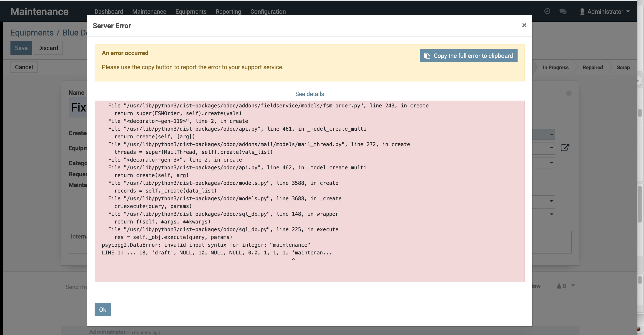Screen dimensions: 644x335
Task: Copy the full error to clipboard
Action: (468, 56)
